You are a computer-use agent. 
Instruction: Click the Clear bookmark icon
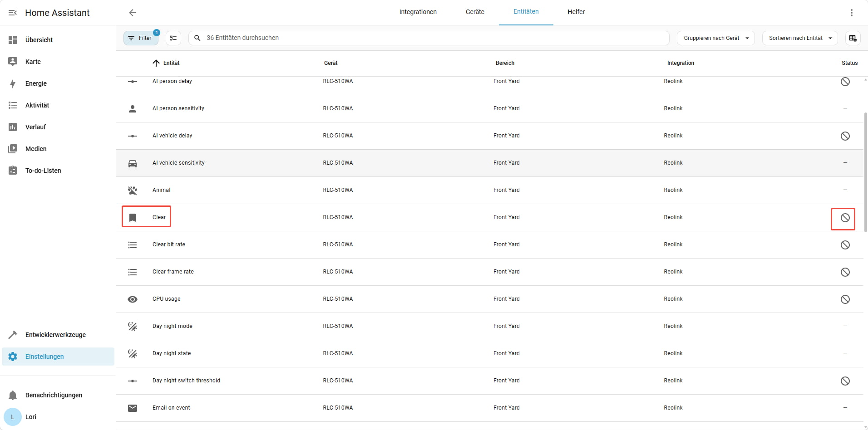(133, 218)
